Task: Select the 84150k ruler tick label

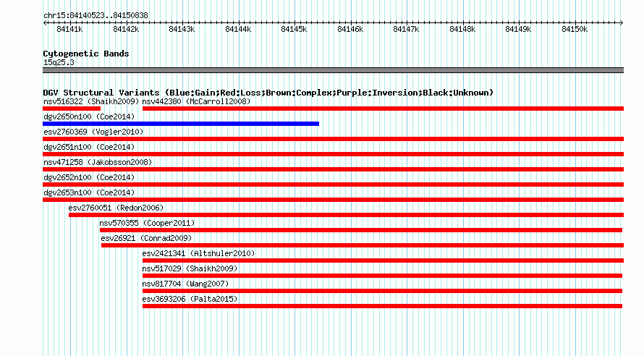Action: 575,29
